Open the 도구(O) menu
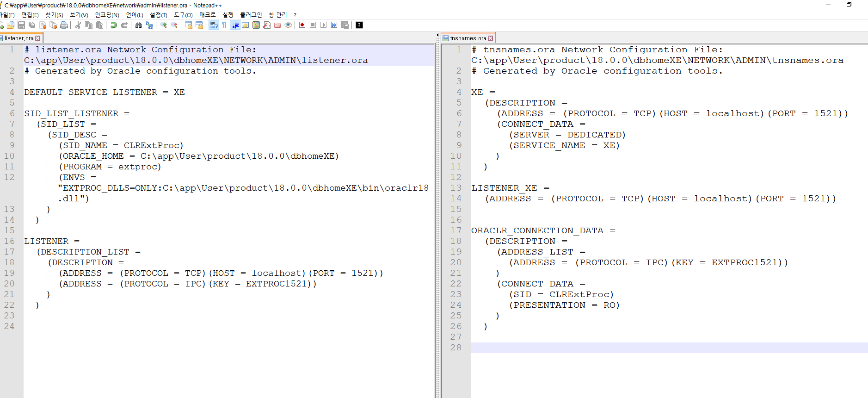This screenshot has width=868, height=398. pyautogui.click(x=183, y=15)
